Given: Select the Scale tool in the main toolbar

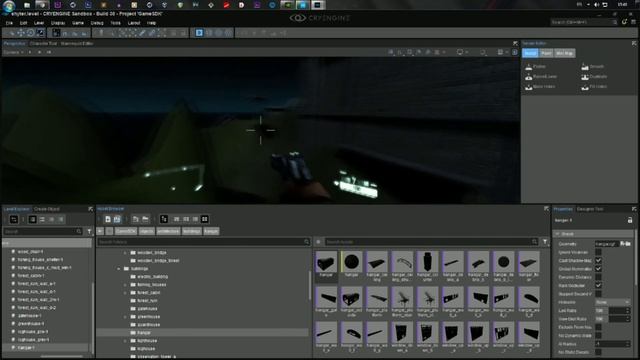Looking at the screenshot, I should 40,33.
